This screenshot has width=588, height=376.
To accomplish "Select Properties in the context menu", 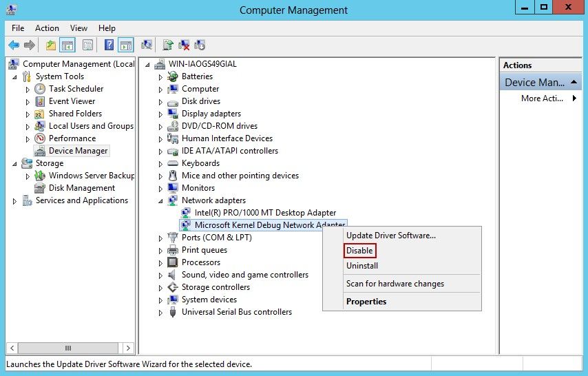I will point(366,302).
